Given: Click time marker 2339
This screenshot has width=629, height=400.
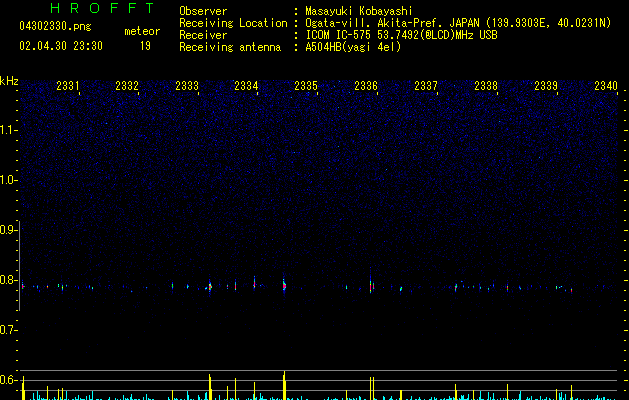Looking at the screenshot, I should pos(546,85).
